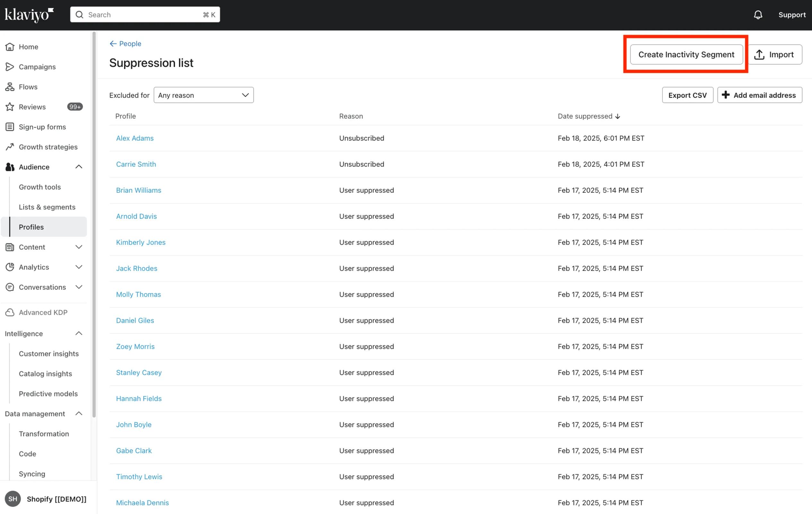Click the SH account avatar
The height and width of the screenshot is (514, 812).
click(13, 499)
